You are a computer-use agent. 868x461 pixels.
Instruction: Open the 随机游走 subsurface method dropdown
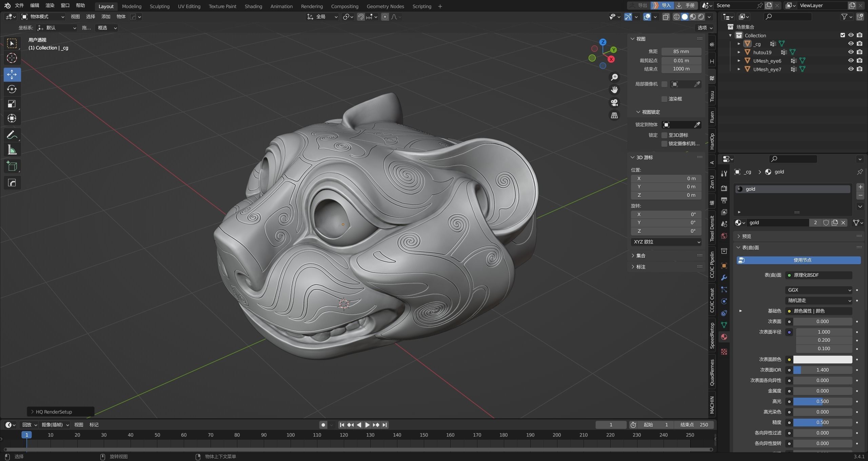[818, 300]
